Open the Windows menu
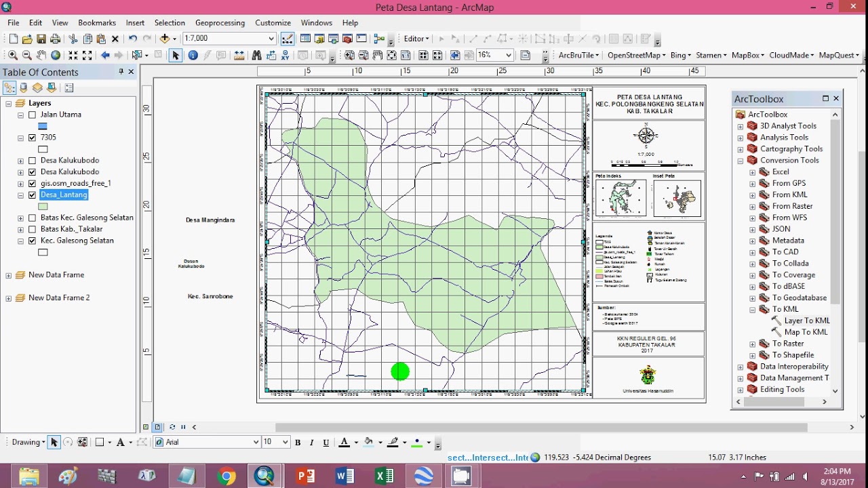The width and height of the screenshot is (868, 488). coord(317,22)
